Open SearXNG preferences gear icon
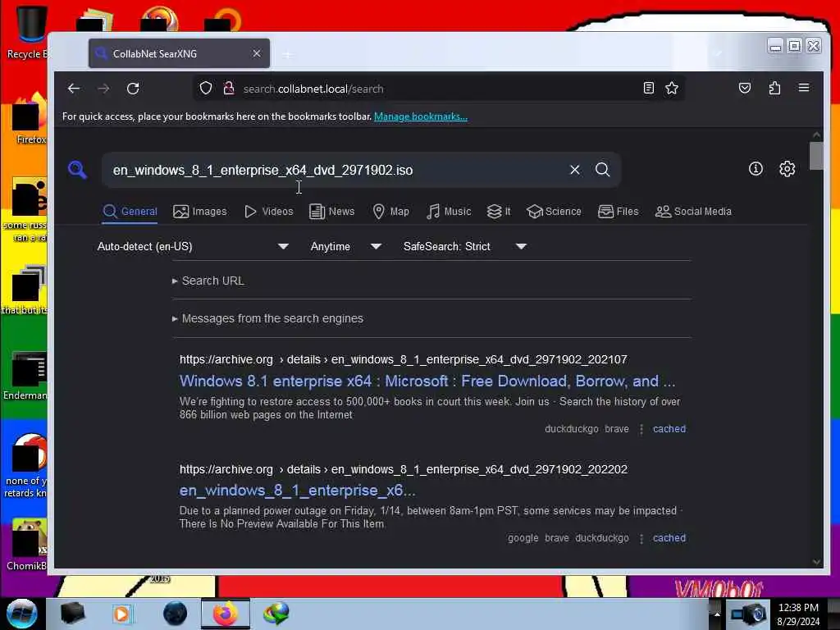 (x=787, y=169)
